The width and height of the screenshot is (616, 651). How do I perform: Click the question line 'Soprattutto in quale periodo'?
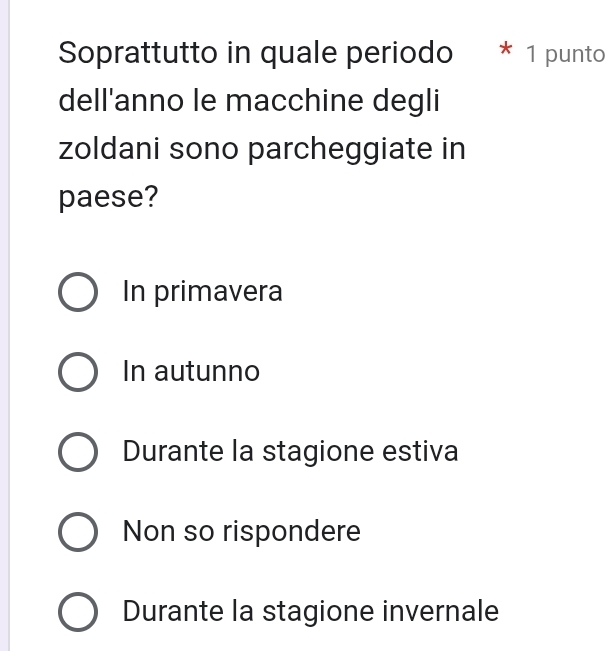coord(254,52)
